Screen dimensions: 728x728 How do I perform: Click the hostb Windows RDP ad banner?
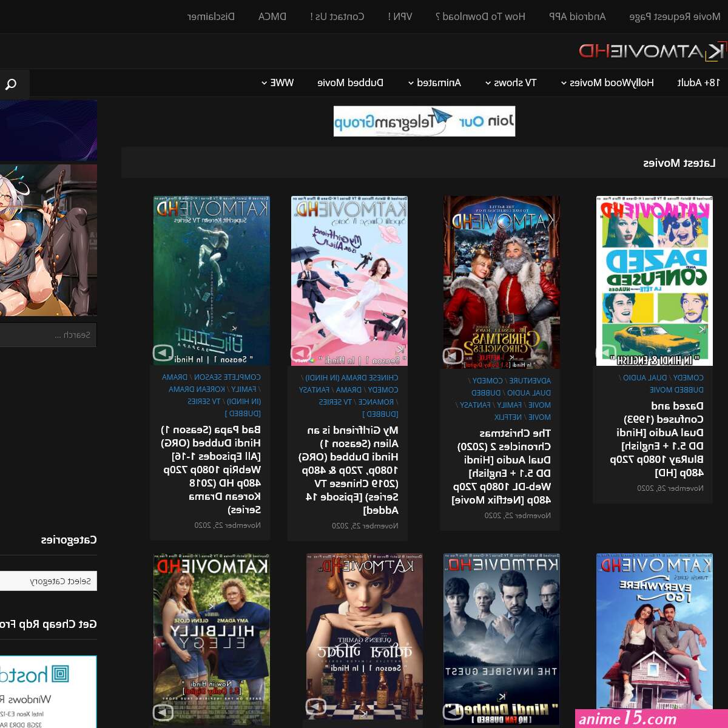click(x=48, y=692)
